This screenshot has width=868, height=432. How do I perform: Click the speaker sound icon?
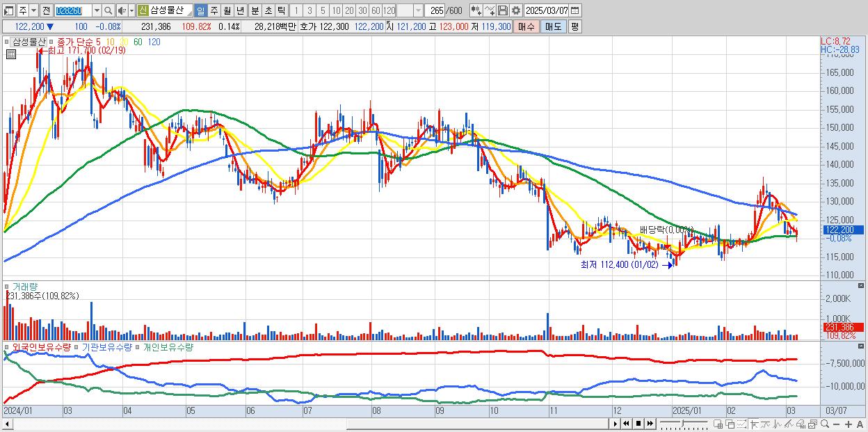point(122,11)
